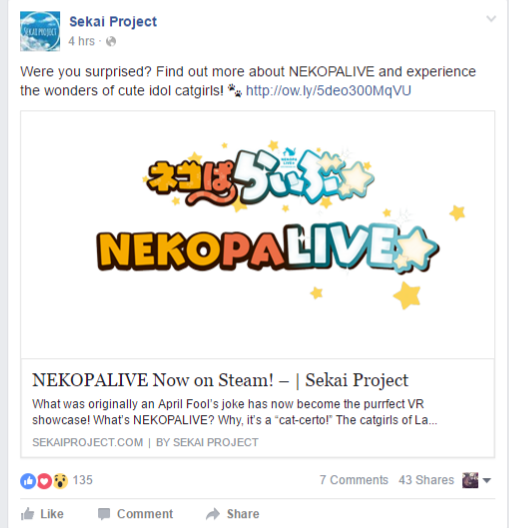This screenshot has height=528, width=509.
Task: Toggle the Like button on the post
Action: (42, 514)
